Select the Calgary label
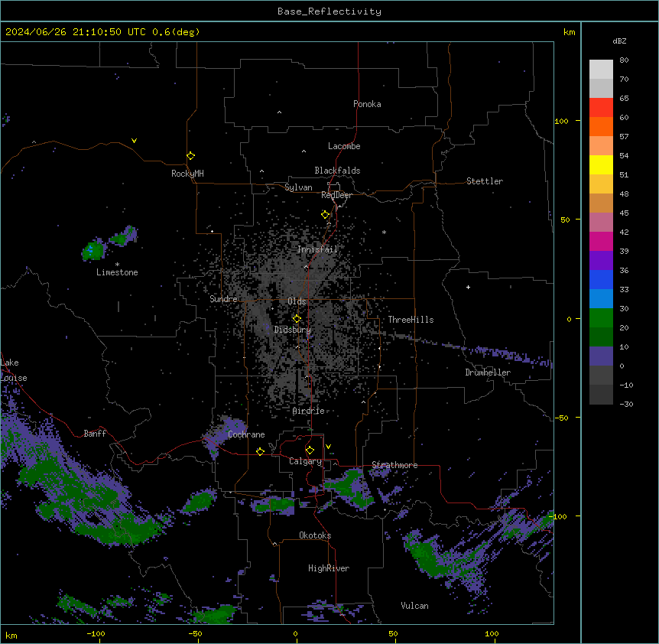 (x=305, y=461)
